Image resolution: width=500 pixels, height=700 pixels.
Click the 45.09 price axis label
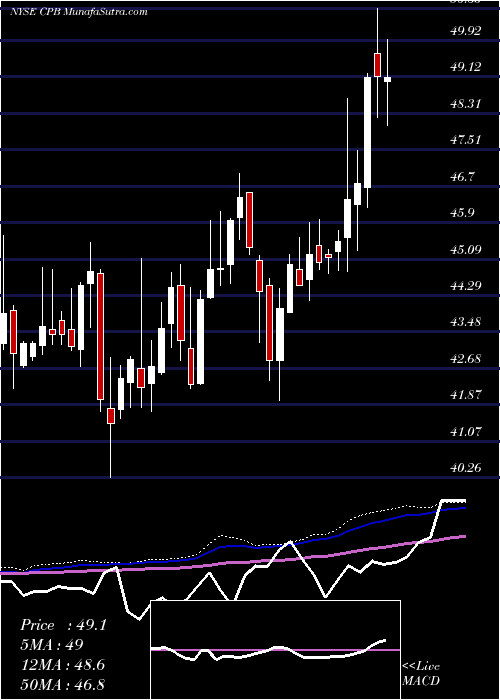click(x=466, y=249)
